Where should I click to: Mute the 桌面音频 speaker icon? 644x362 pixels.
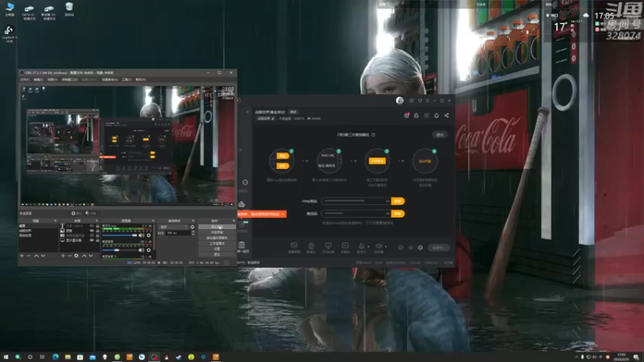click(141, 250)
